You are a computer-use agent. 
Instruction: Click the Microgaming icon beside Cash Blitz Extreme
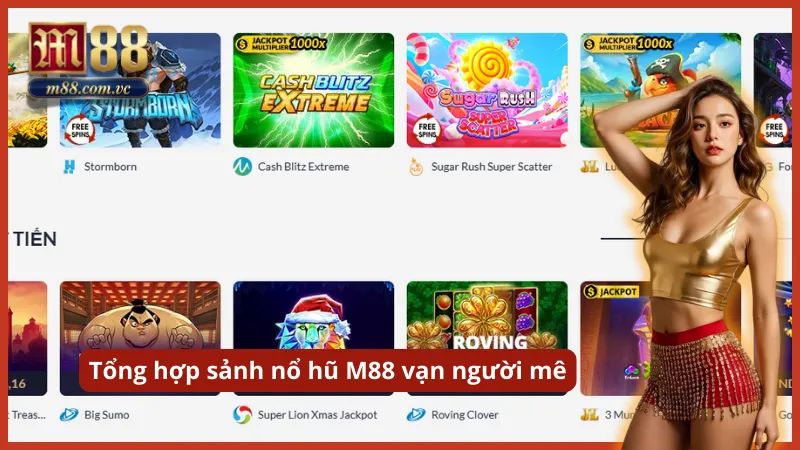point(242,166)
